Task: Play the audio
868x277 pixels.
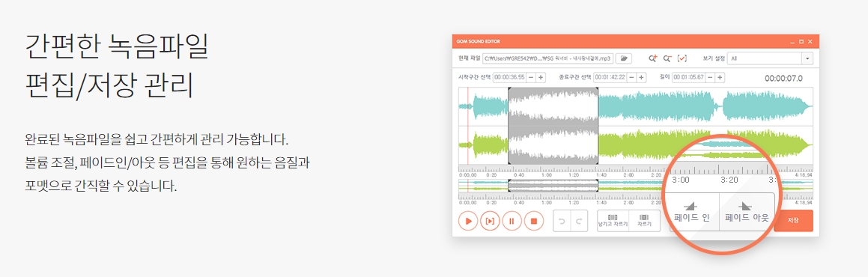Action: point(468,221)
